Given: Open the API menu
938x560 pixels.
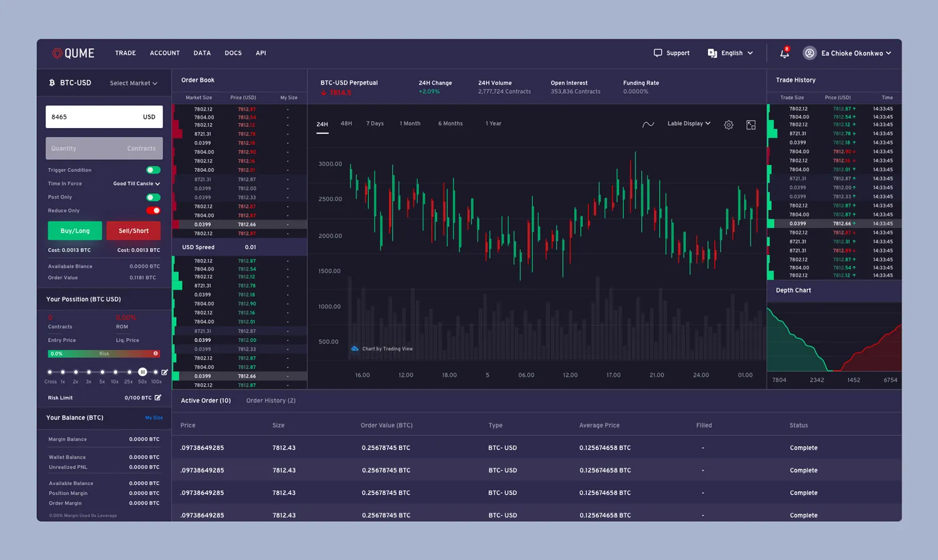Looking at the screenshot, I should (261, 53).
